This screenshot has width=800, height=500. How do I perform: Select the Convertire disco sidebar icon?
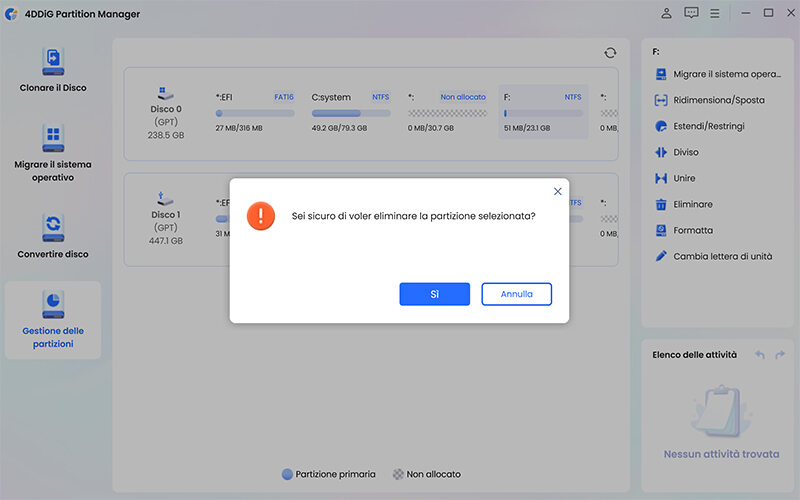point(52,227)
